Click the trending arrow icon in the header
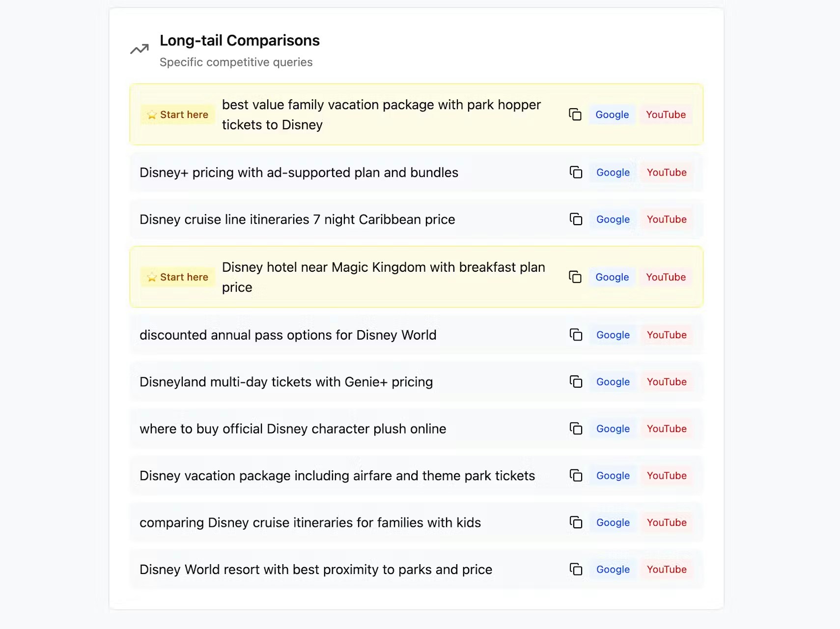 point(139,49)
